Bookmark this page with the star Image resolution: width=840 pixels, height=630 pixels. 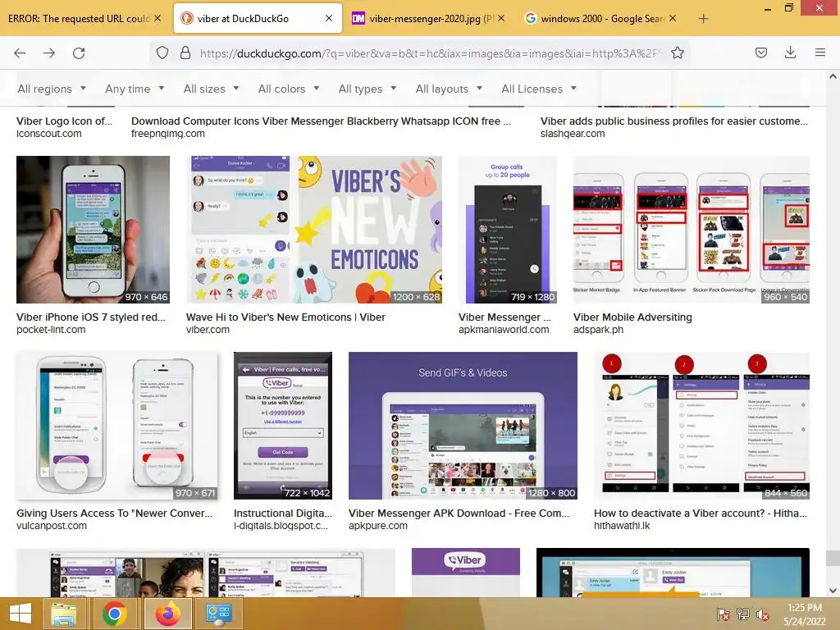point(678,53)
